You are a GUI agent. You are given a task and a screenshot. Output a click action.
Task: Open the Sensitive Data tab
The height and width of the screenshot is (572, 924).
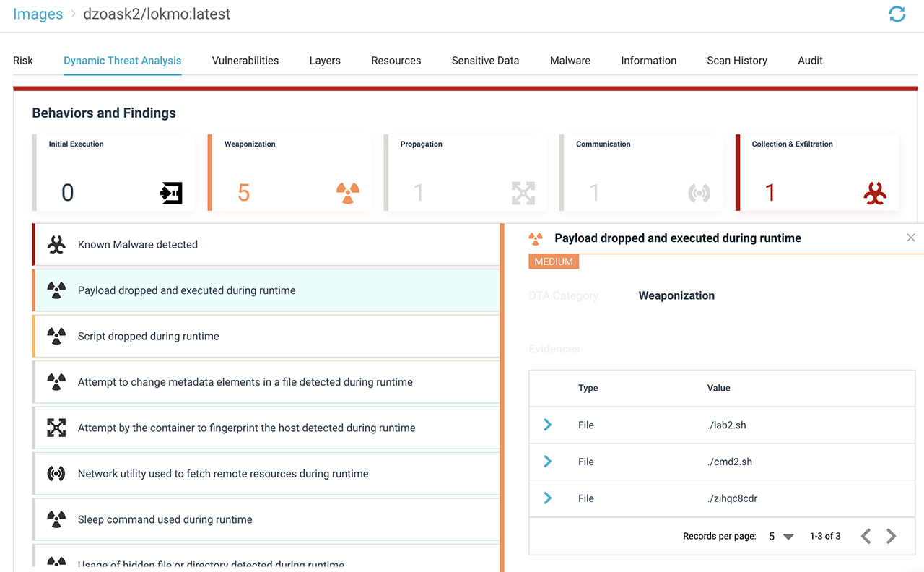coord(486,61)
